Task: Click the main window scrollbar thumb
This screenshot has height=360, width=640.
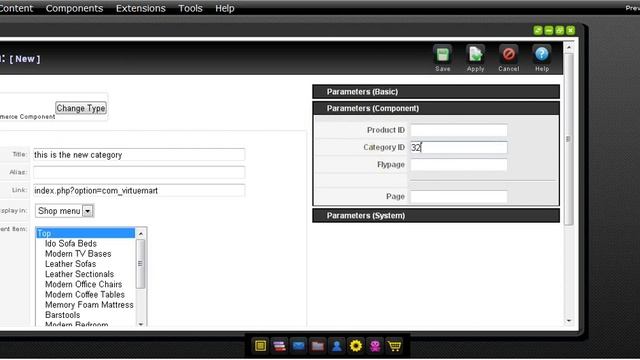Action: (x=569, y=139)
